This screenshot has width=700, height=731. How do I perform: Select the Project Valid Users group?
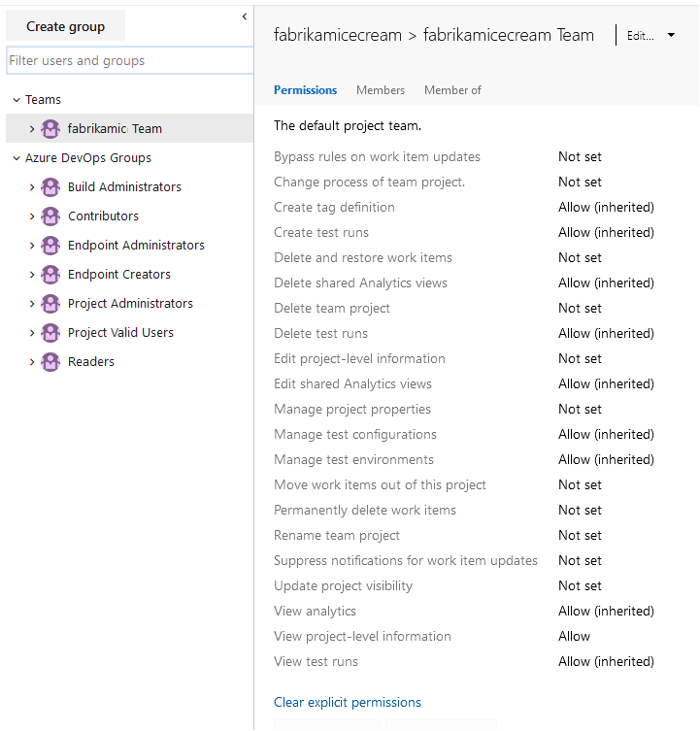pyautogui.click(x=120, y=333)
